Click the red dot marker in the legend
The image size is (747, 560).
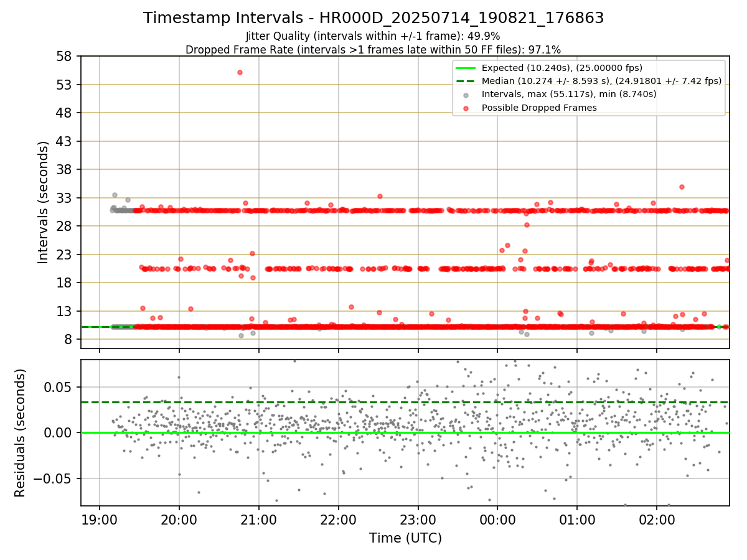point(466,108)
